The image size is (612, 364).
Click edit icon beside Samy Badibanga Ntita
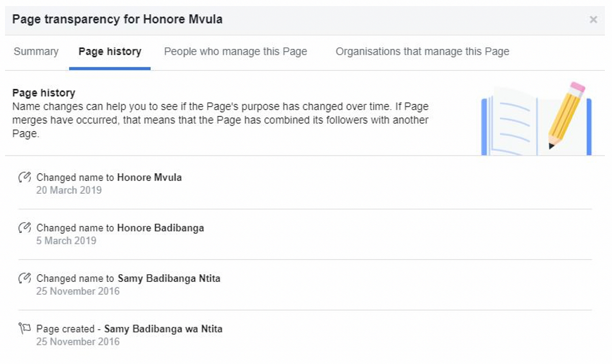point(24,278)
